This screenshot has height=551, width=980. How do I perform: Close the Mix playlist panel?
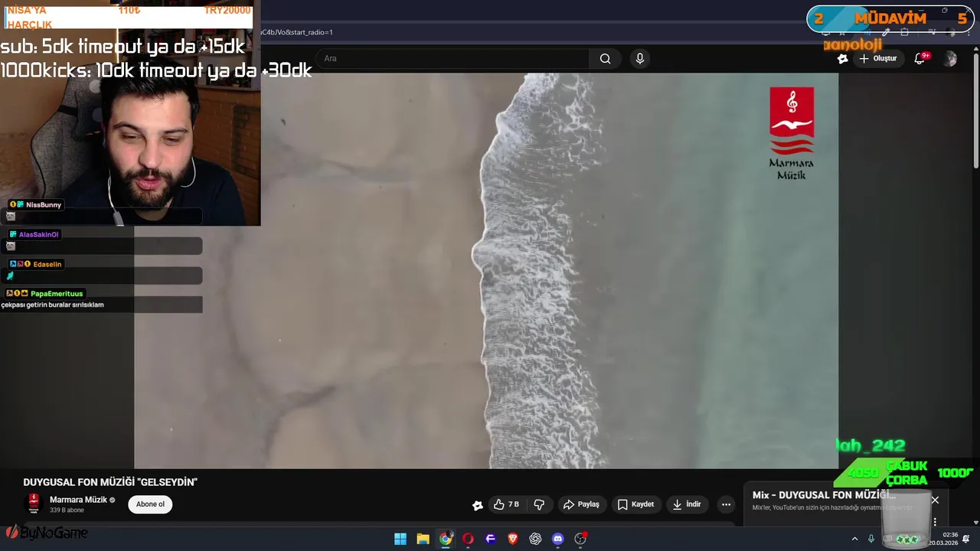pyautogui.click(x=935, y=500)
